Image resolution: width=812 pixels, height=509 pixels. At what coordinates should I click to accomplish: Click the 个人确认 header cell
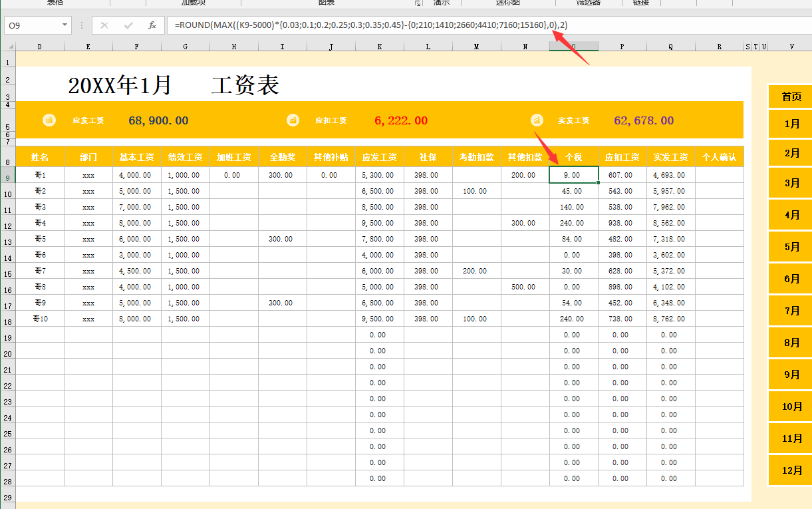point(720,157)
